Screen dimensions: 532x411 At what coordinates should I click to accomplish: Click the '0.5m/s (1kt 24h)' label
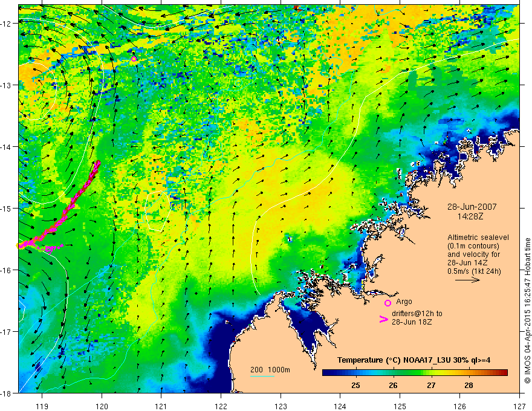point(474,271)
